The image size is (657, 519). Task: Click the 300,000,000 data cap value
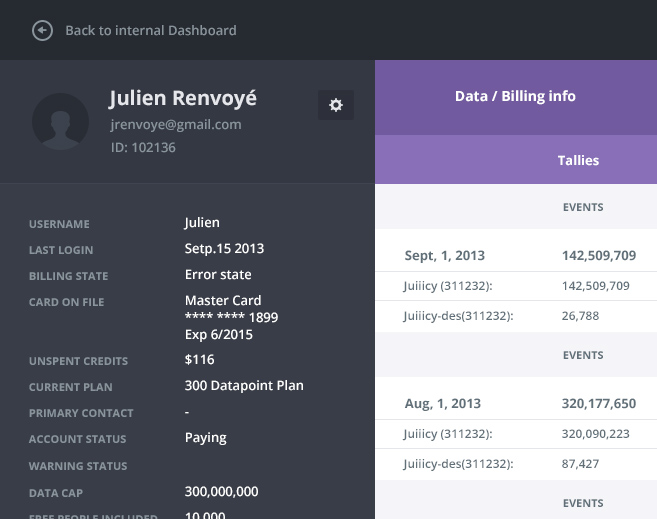pyautogui.click(x=222, y=492)
